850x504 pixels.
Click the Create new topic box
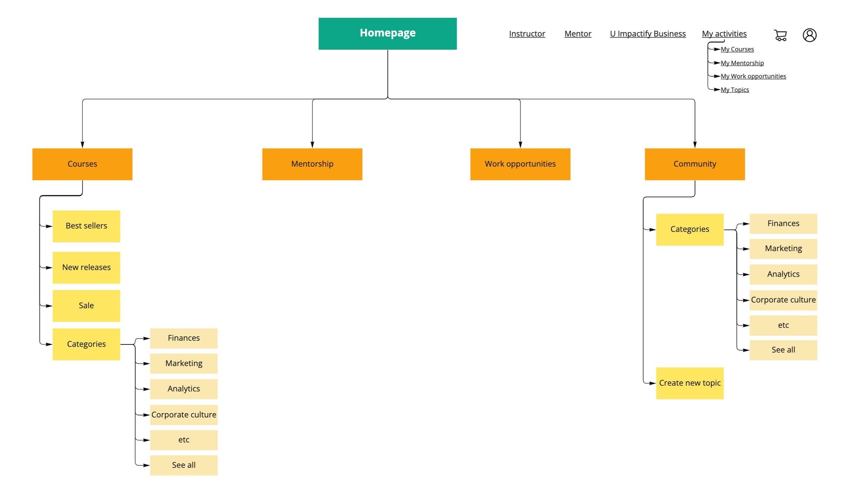coord(689,383)
